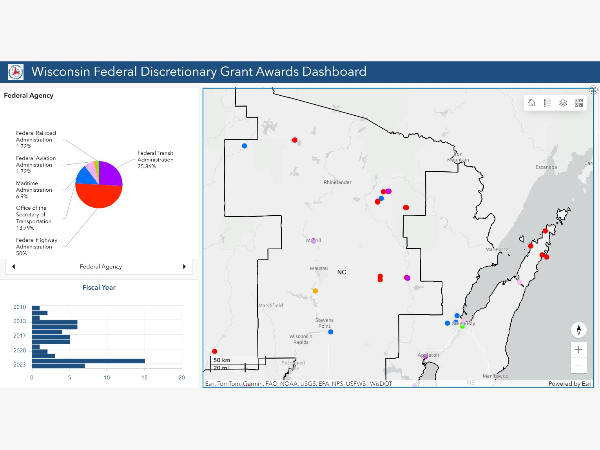
Task: Zoom out with the minus button
Action: pos(579,366)
